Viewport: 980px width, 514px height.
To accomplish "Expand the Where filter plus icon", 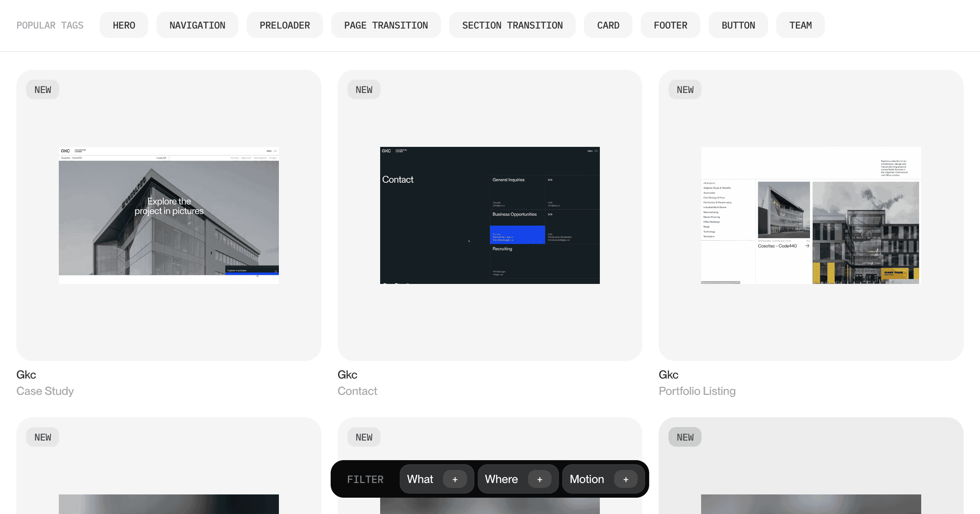I will tap(539, 479).
